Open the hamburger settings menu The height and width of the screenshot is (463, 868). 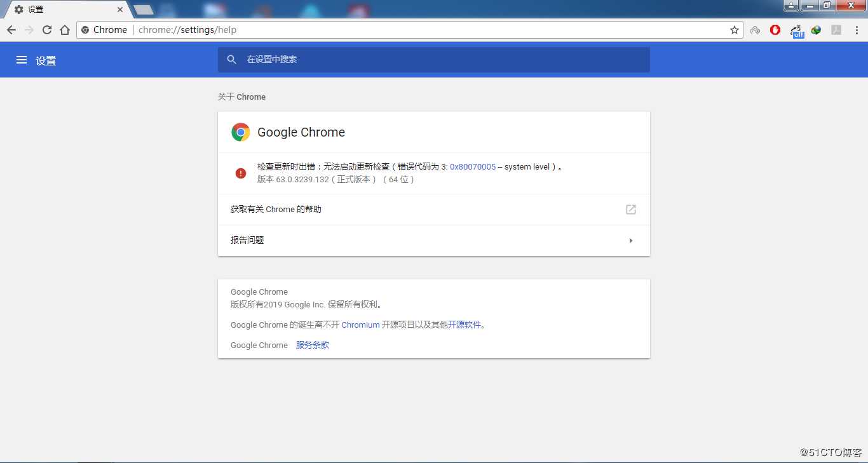22,60
